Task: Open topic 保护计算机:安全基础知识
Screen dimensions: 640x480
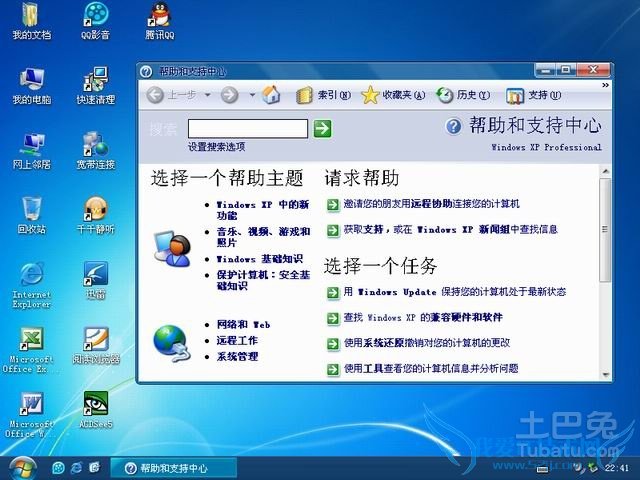Action: (x=263, y=280)
